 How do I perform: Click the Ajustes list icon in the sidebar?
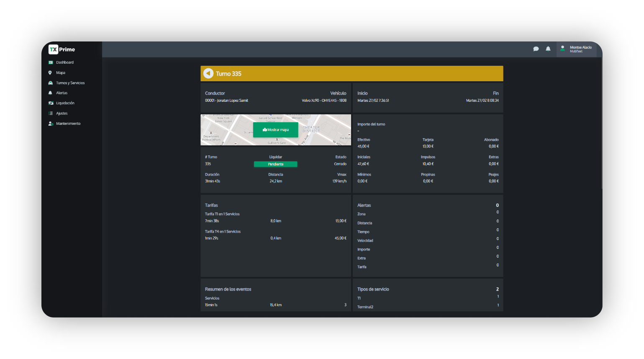click(x=51, y=114)
